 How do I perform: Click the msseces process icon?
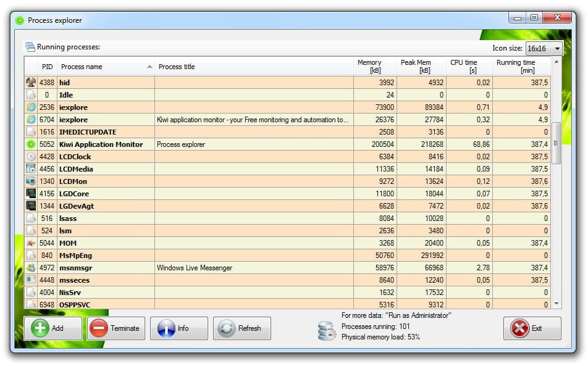pos(31,280)
